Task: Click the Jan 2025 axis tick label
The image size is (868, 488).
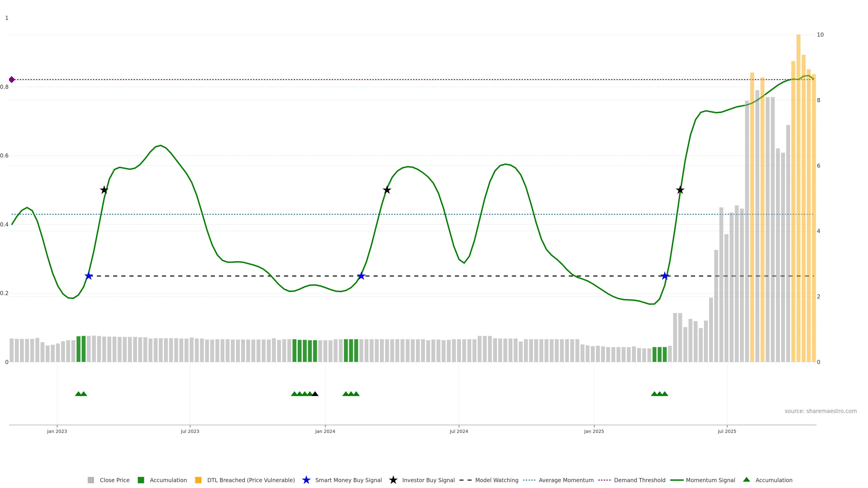Action: pyautogui.click(x=594, y=432)
